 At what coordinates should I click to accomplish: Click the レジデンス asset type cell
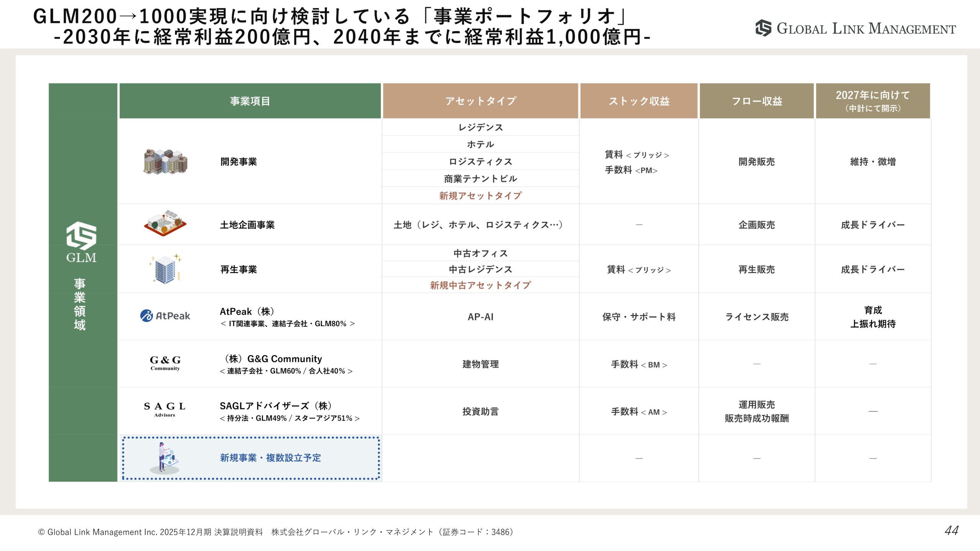(480, 127)
